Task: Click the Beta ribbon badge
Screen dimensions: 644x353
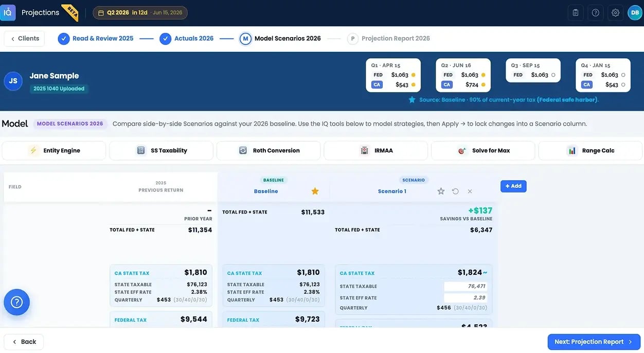Action: point(71,12)
